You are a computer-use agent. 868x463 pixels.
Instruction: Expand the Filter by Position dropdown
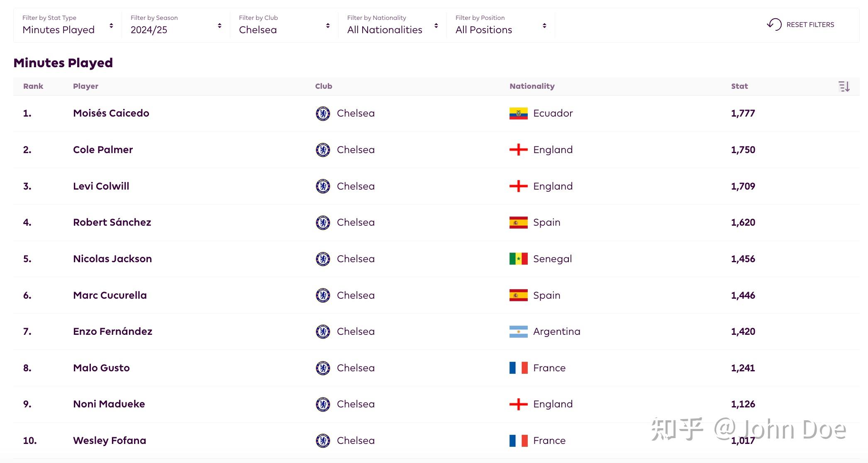pos(501,25)
